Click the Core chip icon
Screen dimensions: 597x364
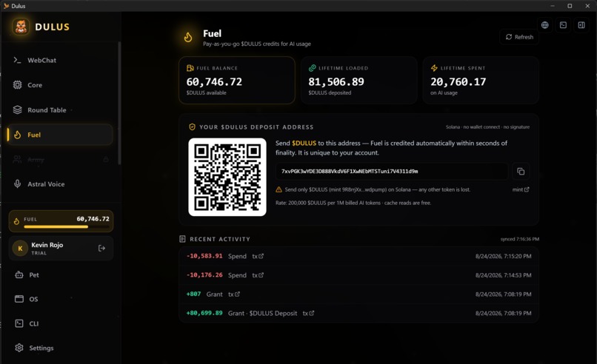tap(18, 85)
